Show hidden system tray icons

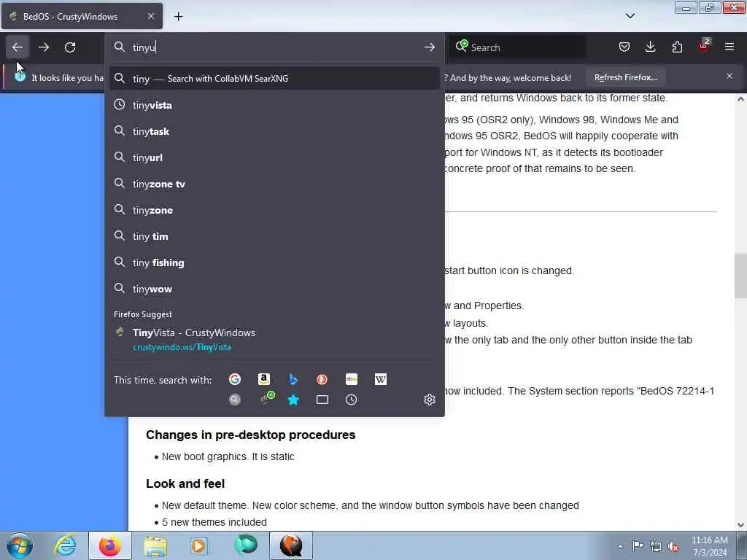pos(620,546)
